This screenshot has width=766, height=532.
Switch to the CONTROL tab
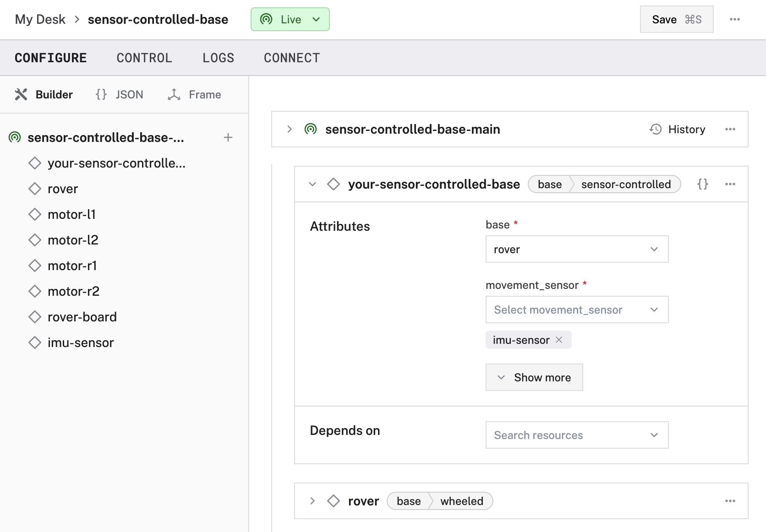tap(144, 58)
